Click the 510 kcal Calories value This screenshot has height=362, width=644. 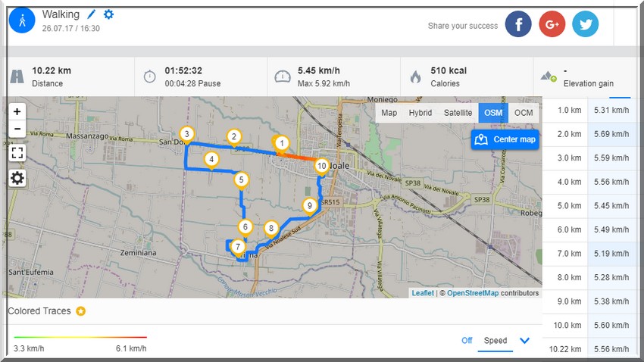pyautogui.click(x=449, y=70)
